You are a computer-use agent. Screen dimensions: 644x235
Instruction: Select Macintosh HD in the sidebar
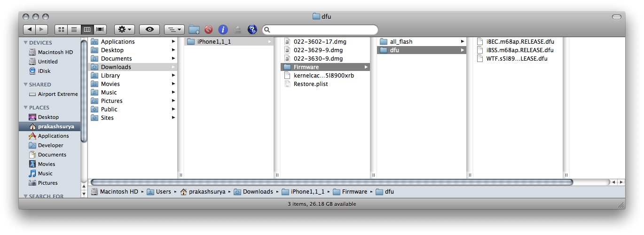point(51,52)
